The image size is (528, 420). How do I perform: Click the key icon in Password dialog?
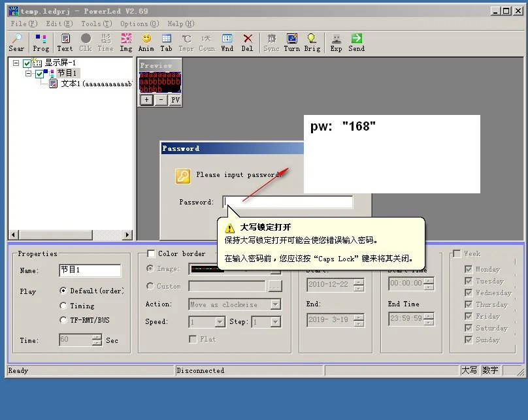[183, 176]
